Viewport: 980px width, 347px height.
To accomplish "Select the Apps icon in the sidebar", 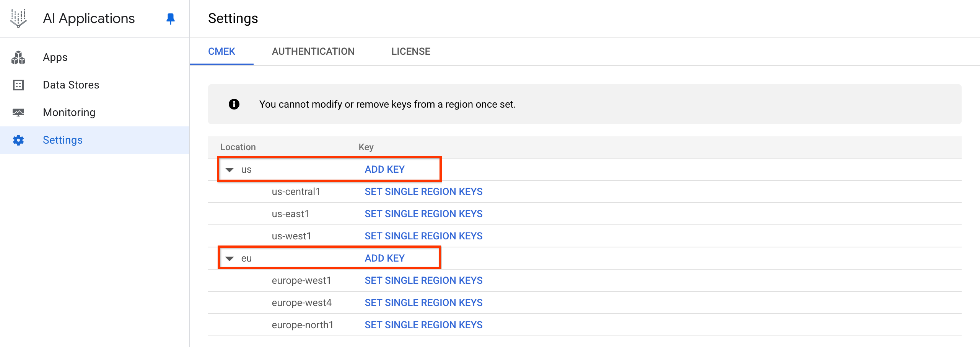I will coord(18,57).
